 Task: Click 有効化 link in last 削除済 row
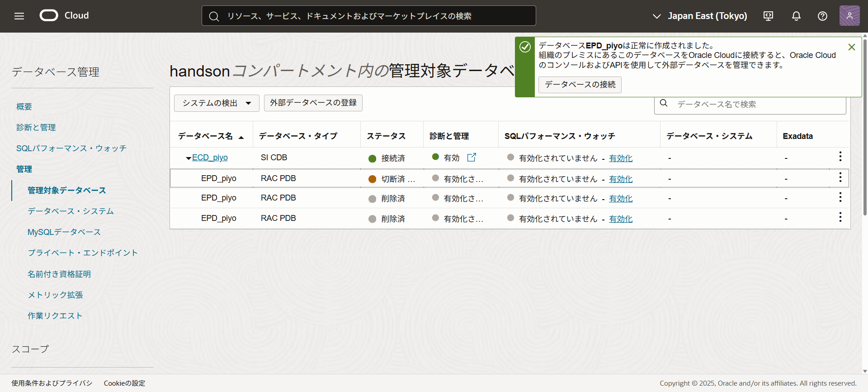(x=621, y=219)
